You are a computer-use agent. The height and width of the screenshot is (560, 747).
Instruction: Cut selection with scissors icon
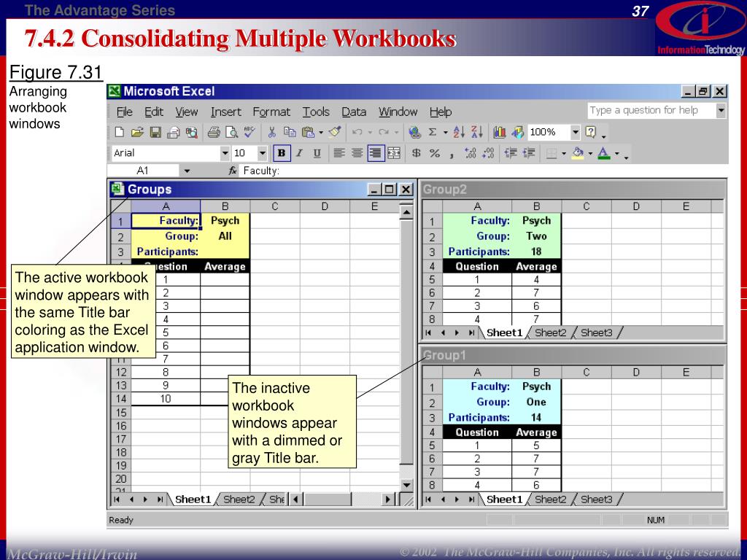[272, 133]
